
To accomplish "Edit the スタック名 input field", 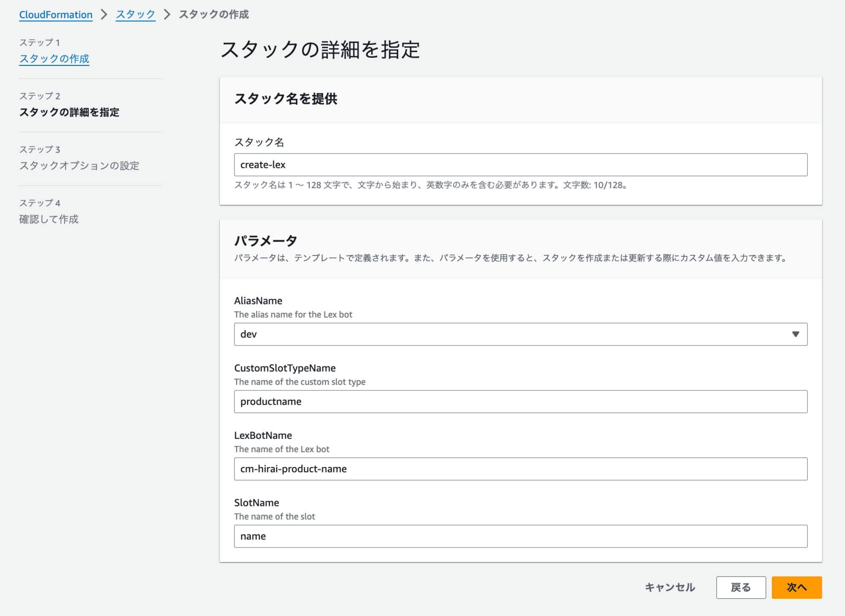I will [521, 165].
